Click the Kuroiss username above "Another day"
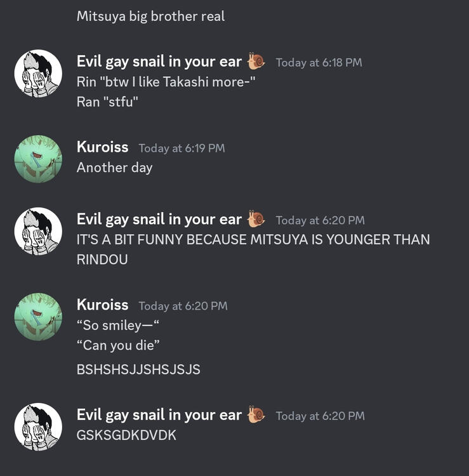 [102, 147]
